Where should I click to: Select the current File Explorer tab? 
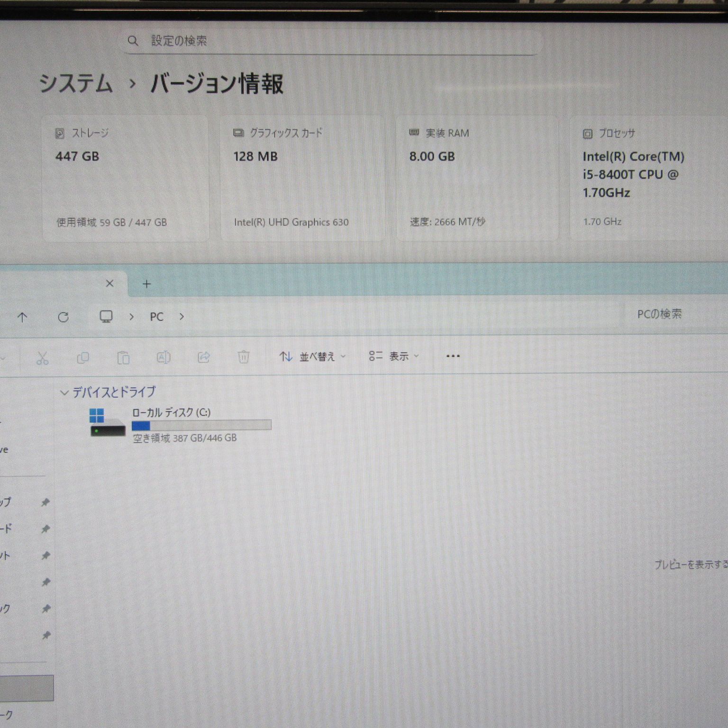click(57, 283)
